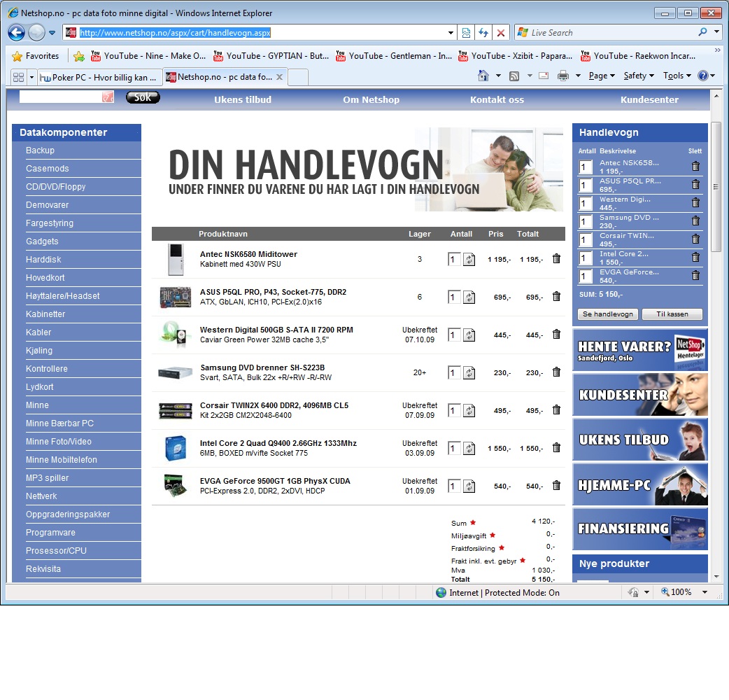Image resolution: width=729 pixels, height=700 pixels.
Task: Open Ukens tilbud in top navigation
Action: click(243, 99)
